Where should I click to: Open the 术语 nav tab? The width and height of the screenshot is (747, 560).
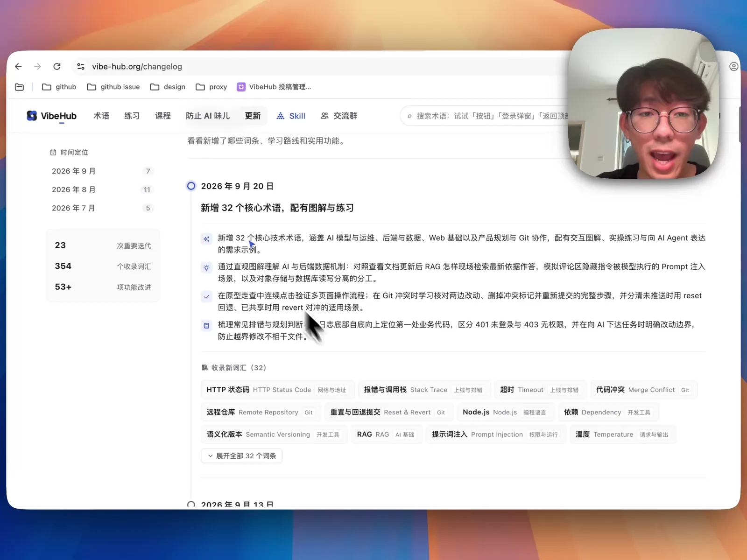101,116
